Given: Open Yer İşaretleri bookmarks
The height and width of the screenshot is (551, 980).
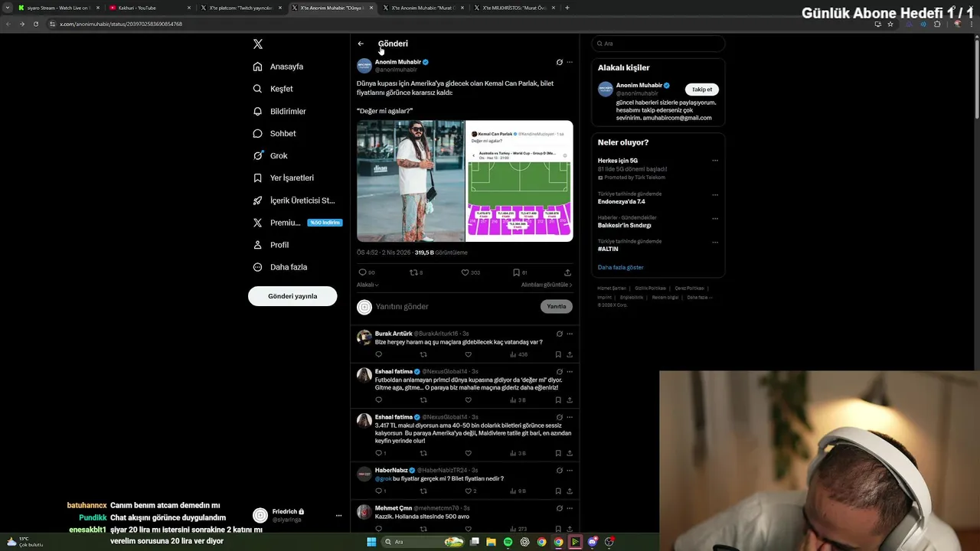Looking at the screenshot, I should click(283, 178).
